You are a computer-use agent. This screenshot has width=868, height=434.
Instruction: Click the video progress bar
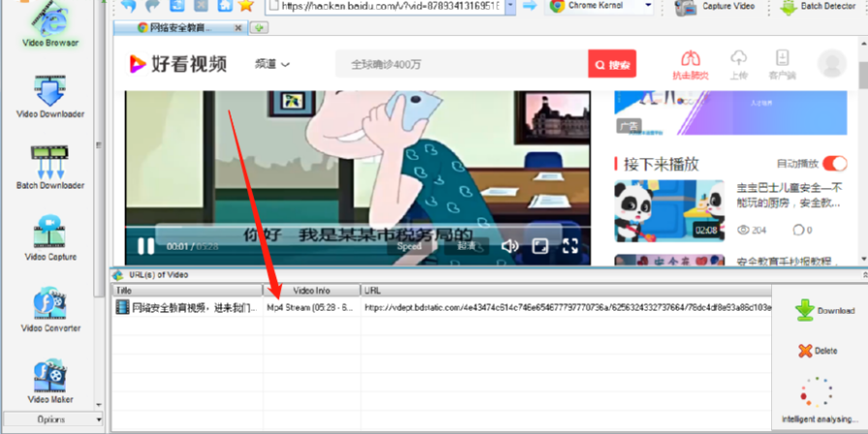tap(357, 227)
